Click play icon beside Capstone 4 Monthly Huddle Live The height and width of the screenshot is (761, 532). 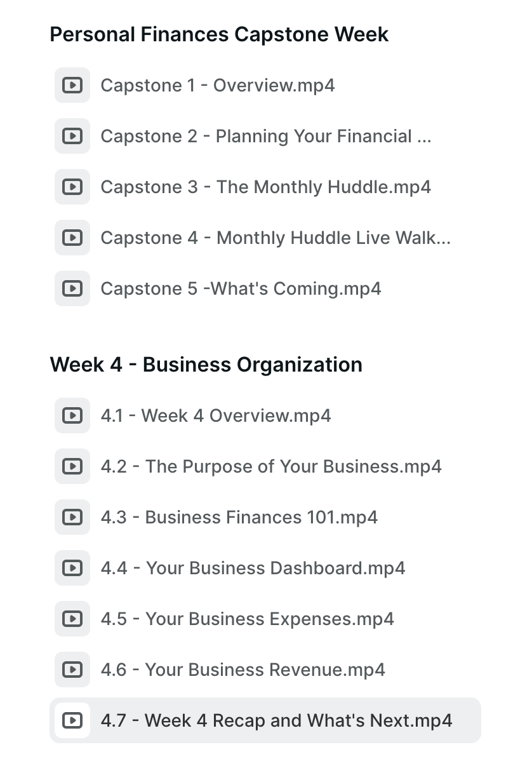pyautogui.click(x=72, y=238)
